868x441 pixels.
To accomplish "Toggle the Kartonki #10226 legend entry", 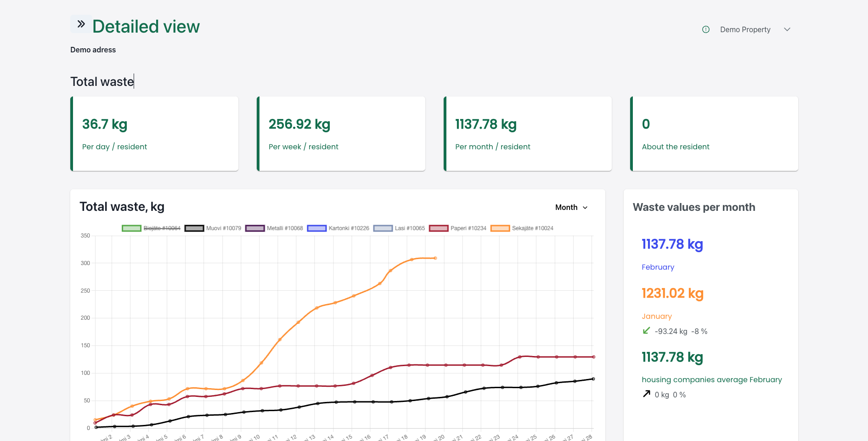I will click(349, 228).
